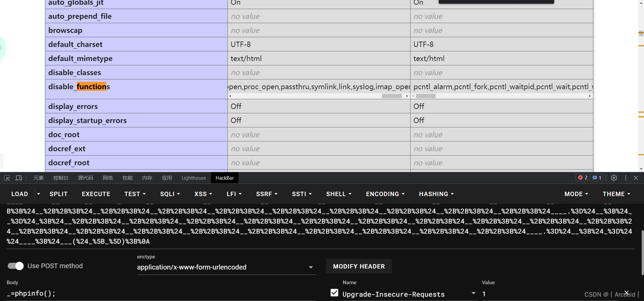644x301 pixels.
Task: Switch to the Lighthouse tab
Action: pos(194,178)
